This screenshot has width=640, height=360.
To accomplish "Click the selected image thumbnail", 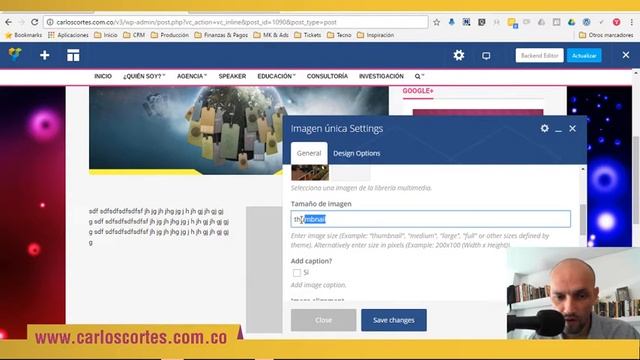I will coord(310,173).
